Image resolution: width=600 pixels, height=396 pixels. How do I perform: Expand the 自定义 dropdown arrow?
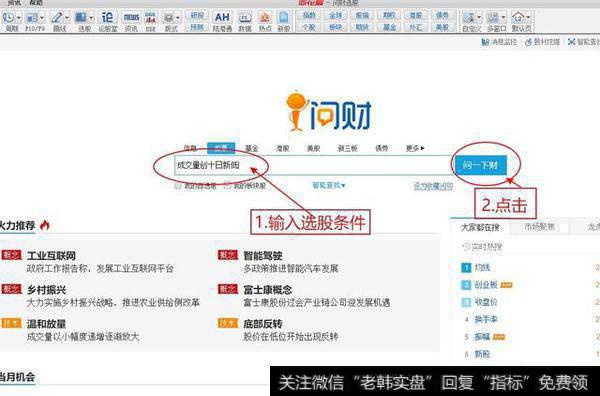click(479, 18)
